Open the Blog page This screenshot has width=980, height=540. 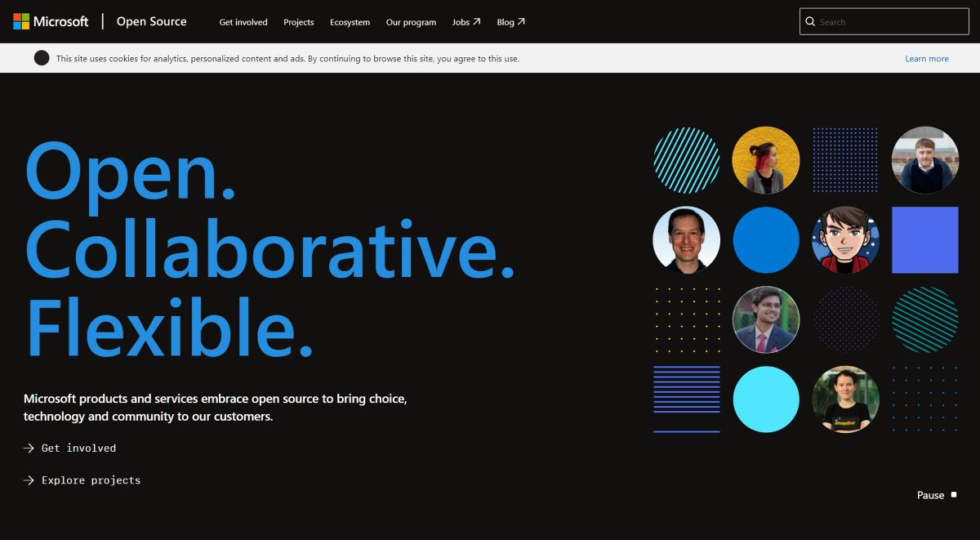point(506,22)
